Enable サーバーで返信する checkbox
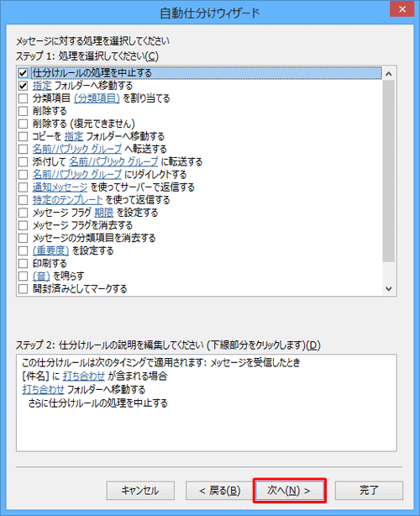Image resolution: width=420 pixels, height=516 pixels. [23, 187]
